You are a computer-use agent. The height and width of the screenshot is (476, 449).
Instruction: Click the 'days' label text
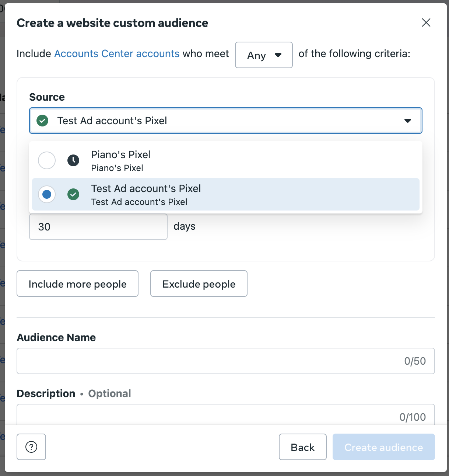185,226
